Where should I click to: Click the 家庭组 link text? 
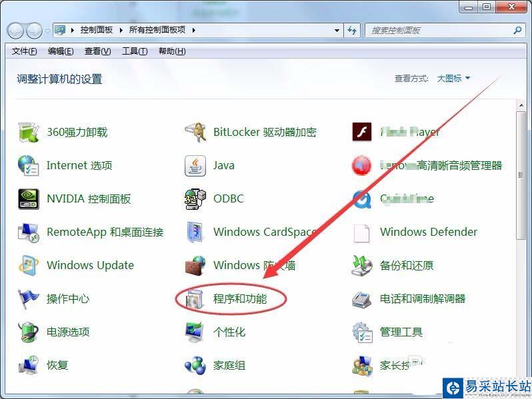pos(229,365)
